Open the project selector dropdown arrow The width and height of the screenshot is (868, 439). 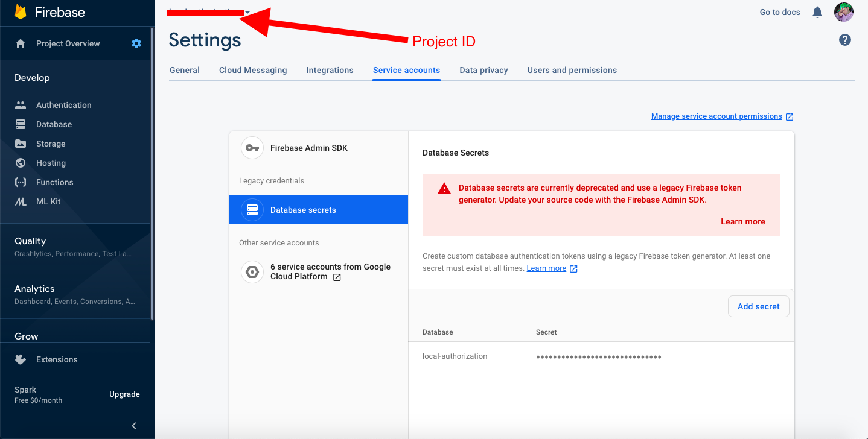(x=247, y=12)
